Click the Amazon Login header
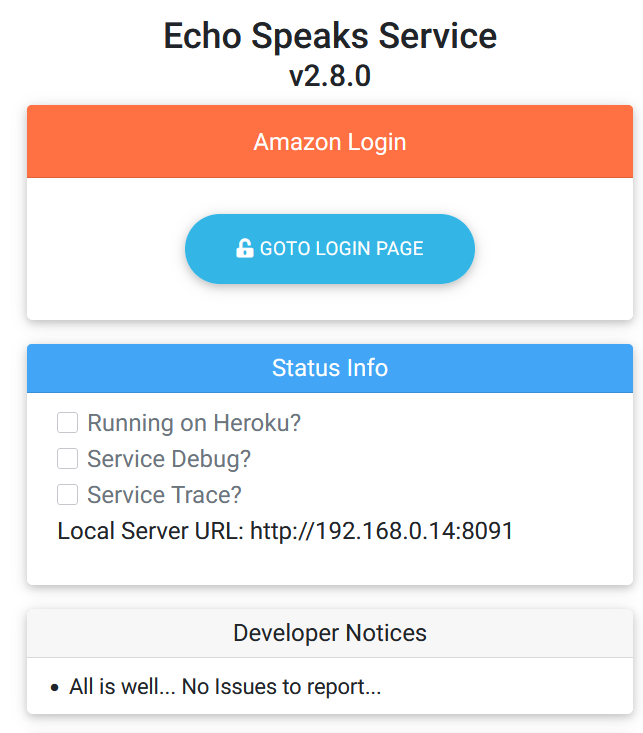 click(330, 142)
